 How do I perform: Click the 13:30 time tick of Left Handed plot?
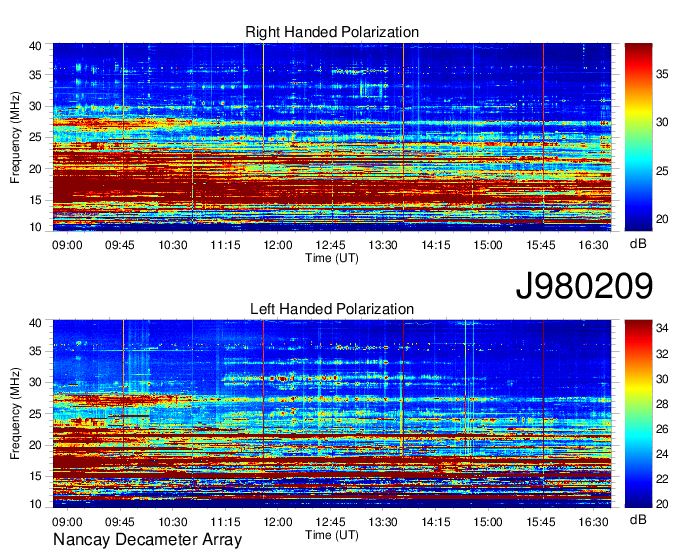(383, 522)
